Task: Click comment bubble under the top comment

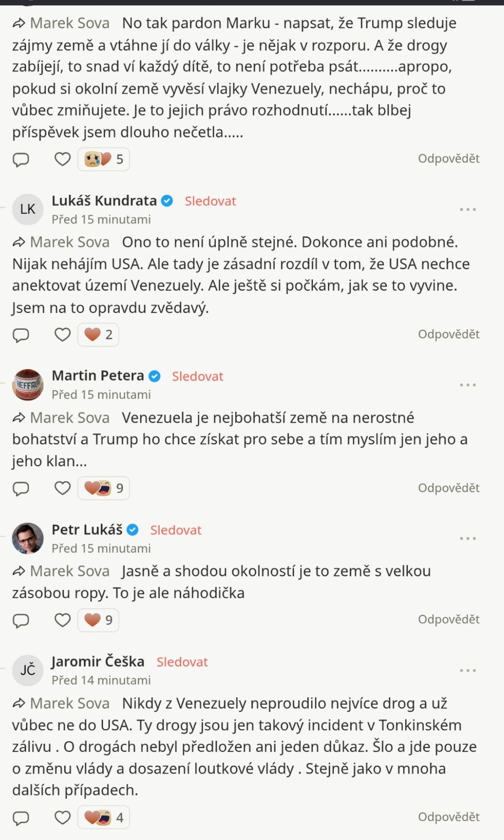Action: pos(21,159)
